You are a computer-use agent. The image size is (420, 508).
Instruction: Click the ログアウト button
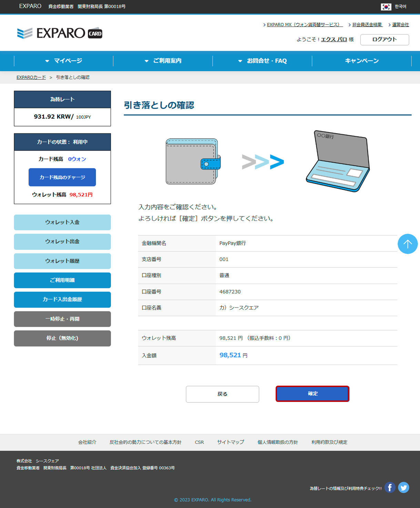click(385, 40)
